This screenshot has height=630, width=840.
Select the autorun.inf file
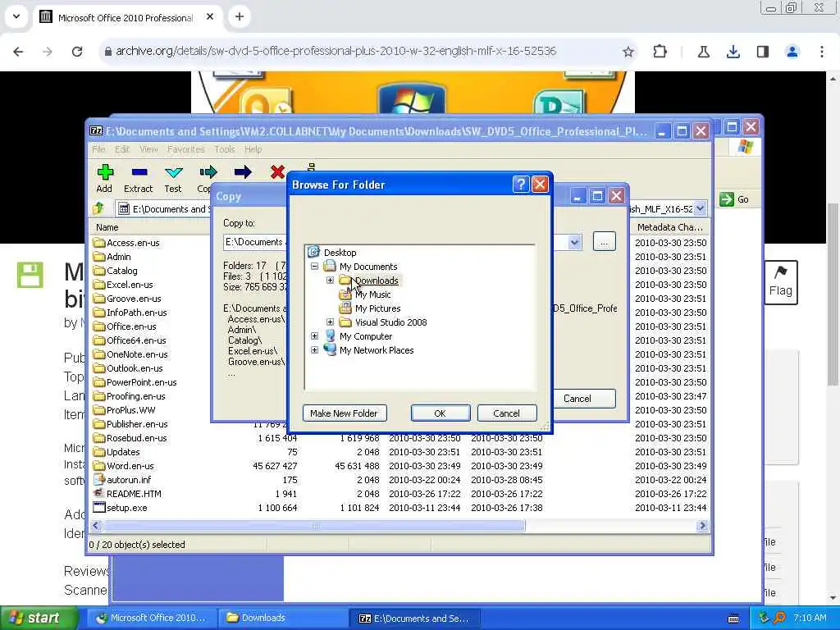129,479
